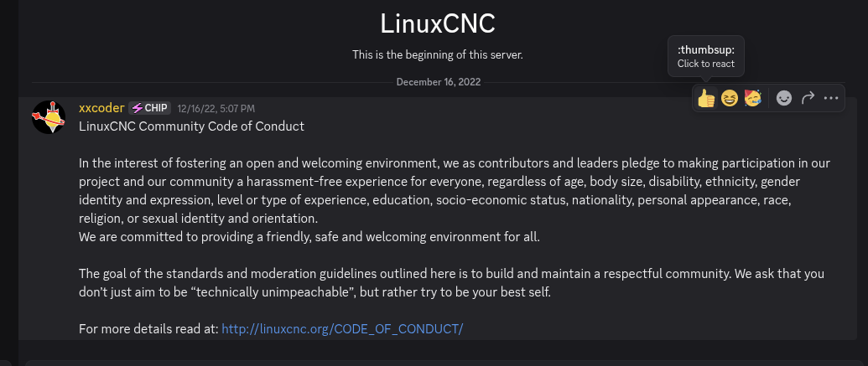The image size is (868, 366).
Task: React with the laughing face emoji
Action: click(x=730, y=99)
